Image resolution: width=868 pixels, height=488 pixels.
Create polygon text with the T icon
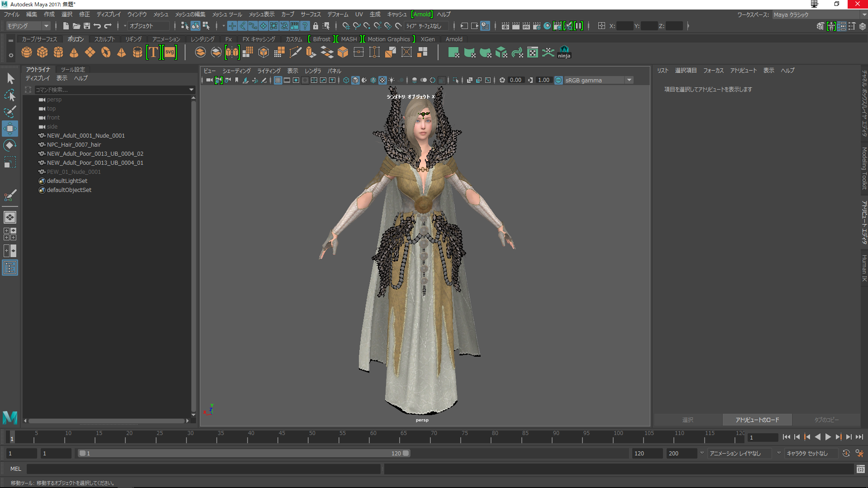click(x=153, y=53)
